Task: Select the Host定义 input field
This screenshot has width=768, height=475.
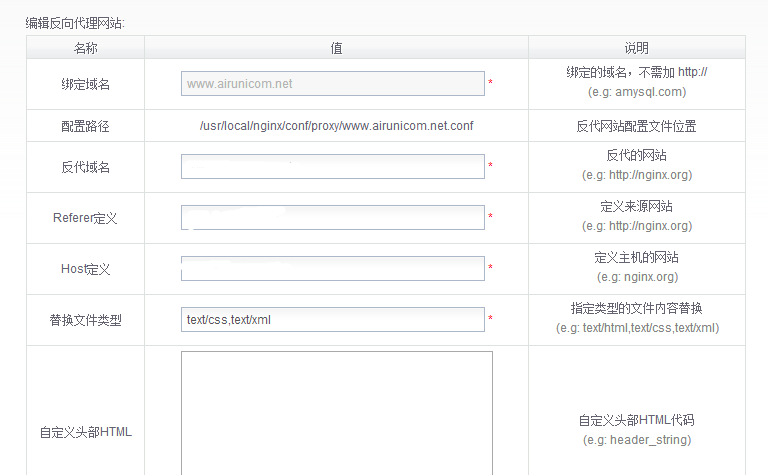Action: 332,269
